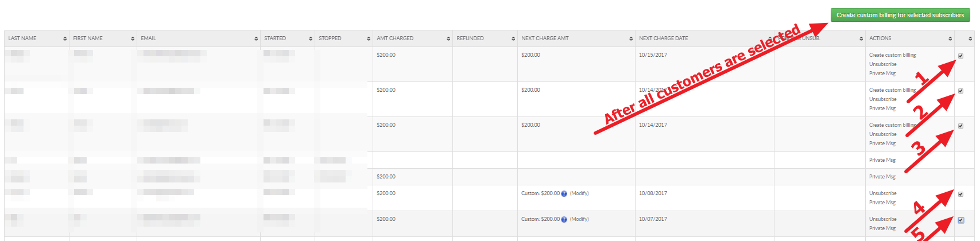Create custom billing for selected subscribers
980x241 pixels.
click(x=900, y=15)
